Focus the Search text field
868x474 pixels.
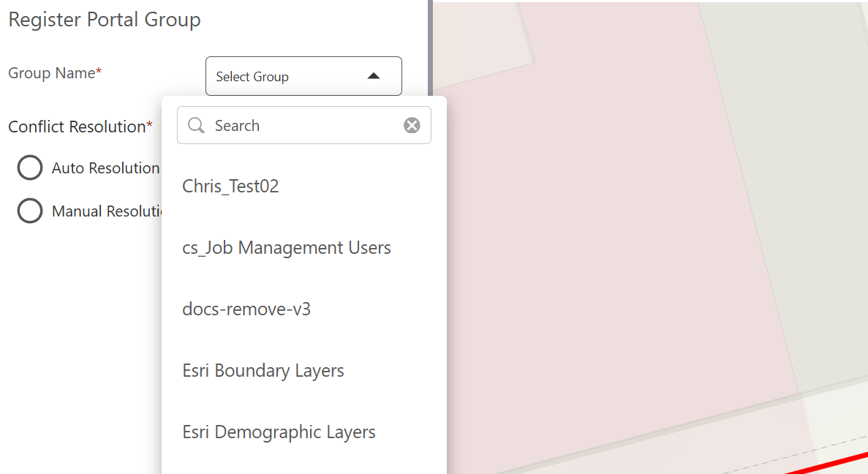pos(304,126)
